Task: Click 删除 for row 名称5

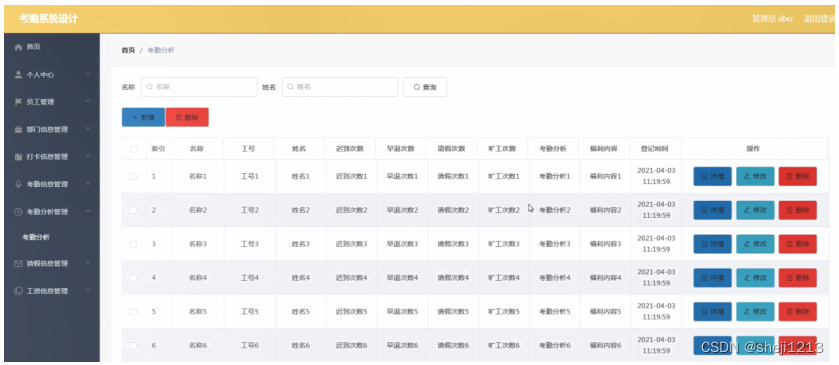Action: (798, 311)
